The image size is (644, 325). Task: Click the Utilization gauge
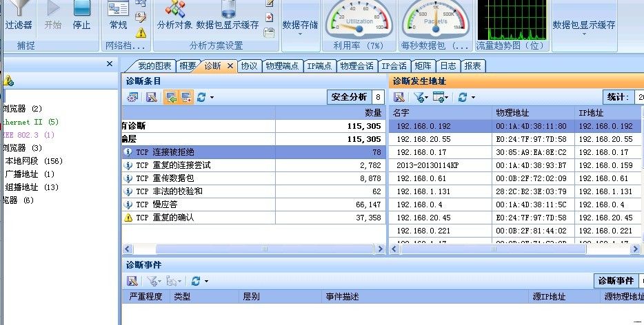359,19
